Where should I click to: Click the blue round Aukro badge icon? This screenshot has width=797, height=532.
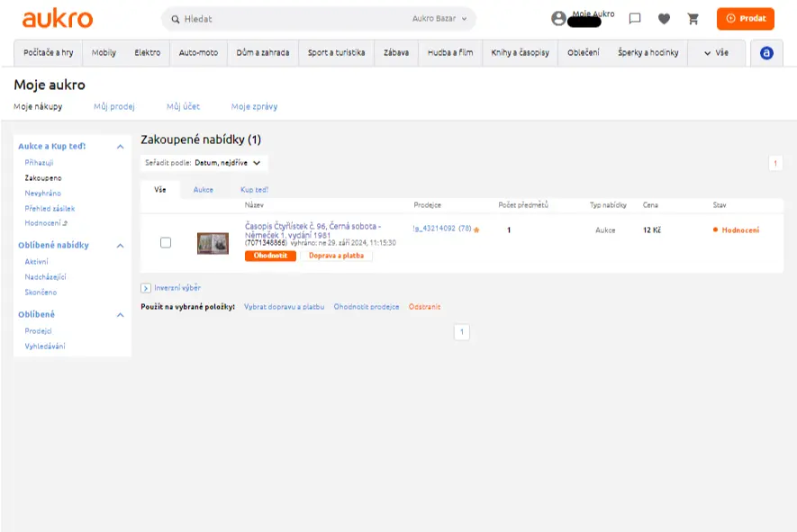766,53
